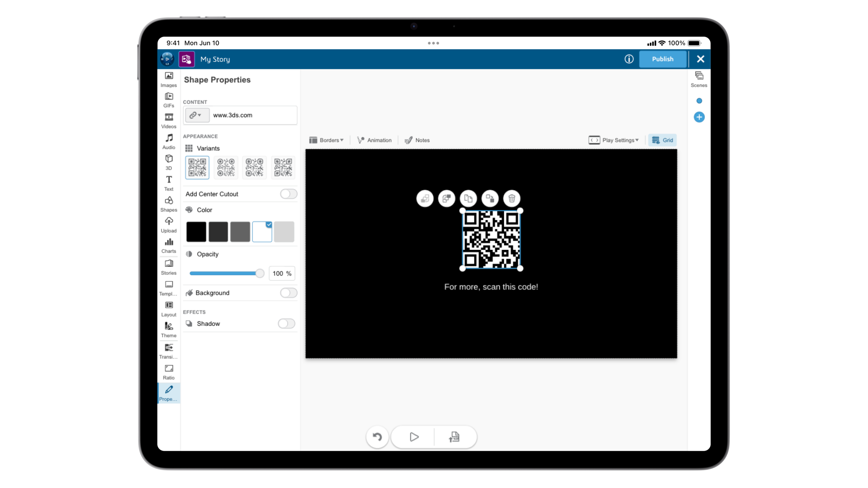Select the first square QR variant
Viewport: 868px width, 488px height.
[197, 167]
